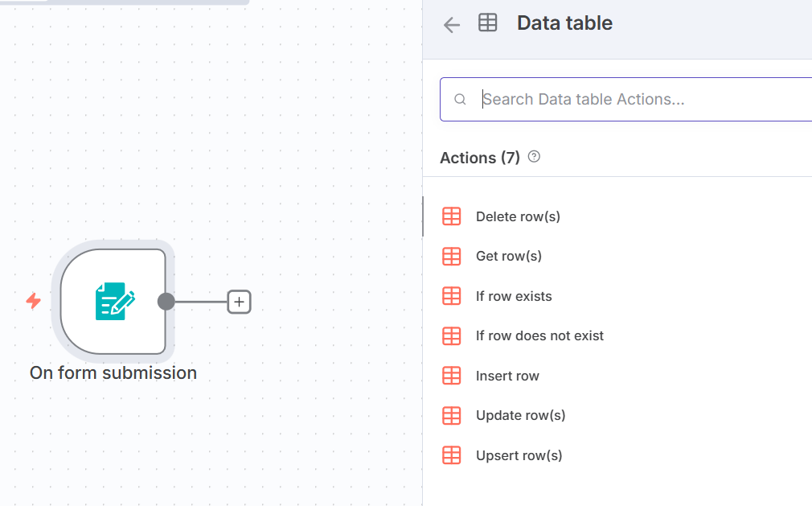Click the back arrow beside Data table
This screenshot has height=506, width=812.
tap(452, 24)
